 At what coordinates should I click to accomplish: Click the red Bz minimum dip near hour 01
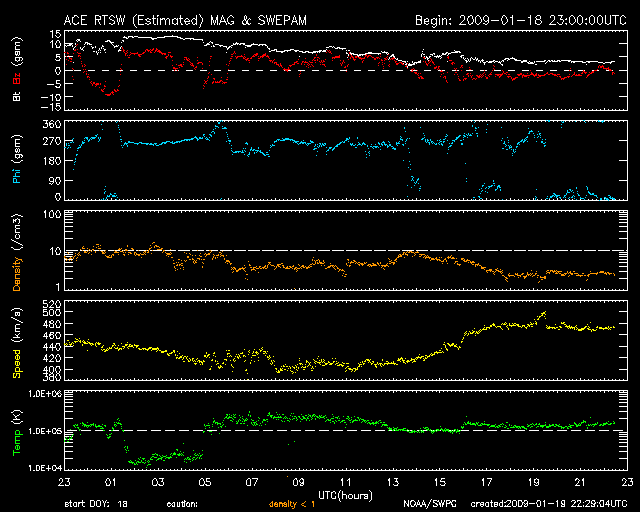[x=109, y=94]
